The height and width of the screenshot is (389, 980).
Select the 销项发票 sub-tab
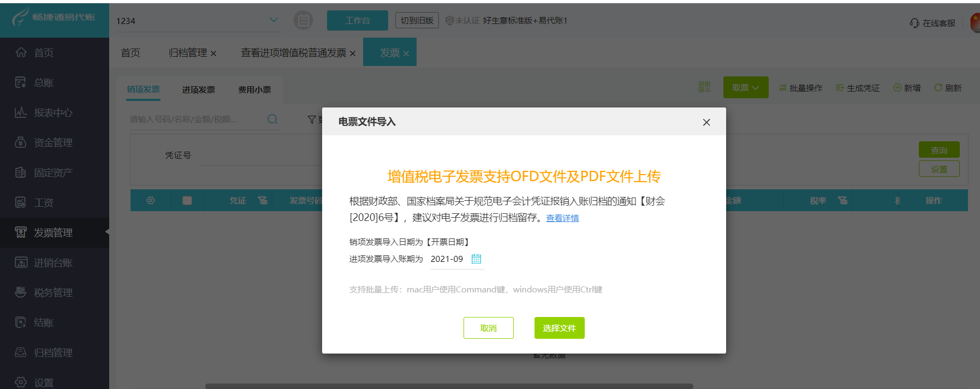[144, 89]
